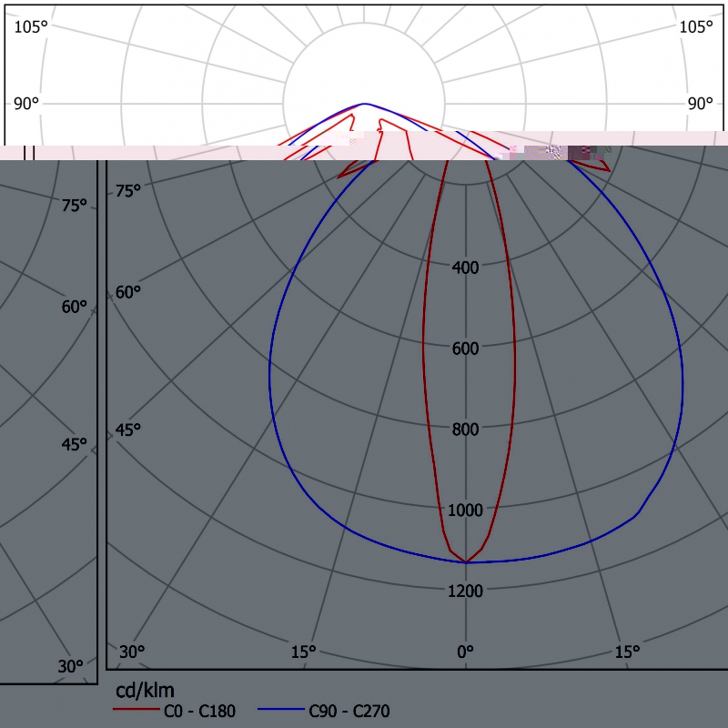Click the 45° label inside the chart frame
728x728 pixels.
[128, 430]
